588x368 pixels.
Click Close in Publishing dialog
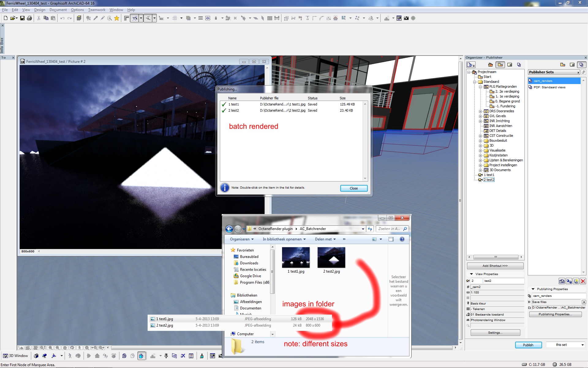(353, 188)
